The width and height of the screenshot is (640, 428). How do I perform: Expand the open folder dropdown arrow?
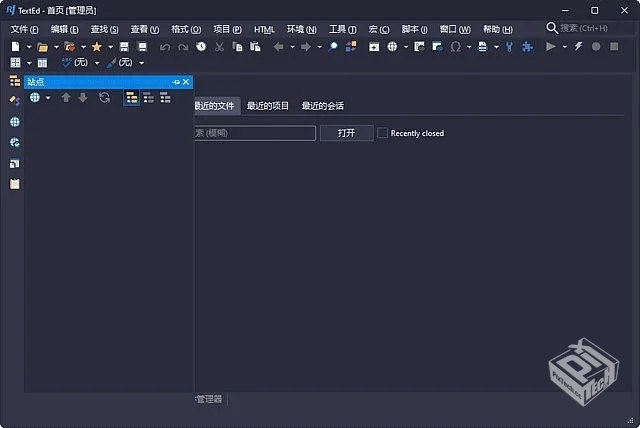(x=56, y=47)
